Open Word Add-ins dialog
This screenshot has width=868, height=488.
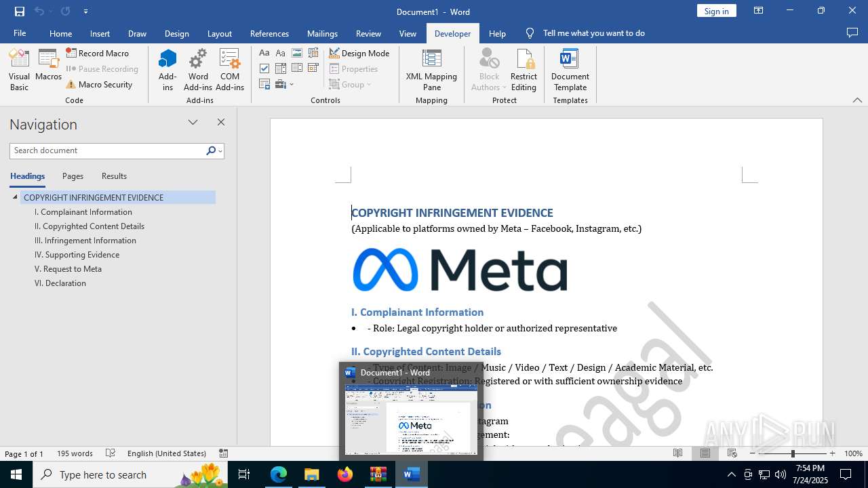point(198,70)
